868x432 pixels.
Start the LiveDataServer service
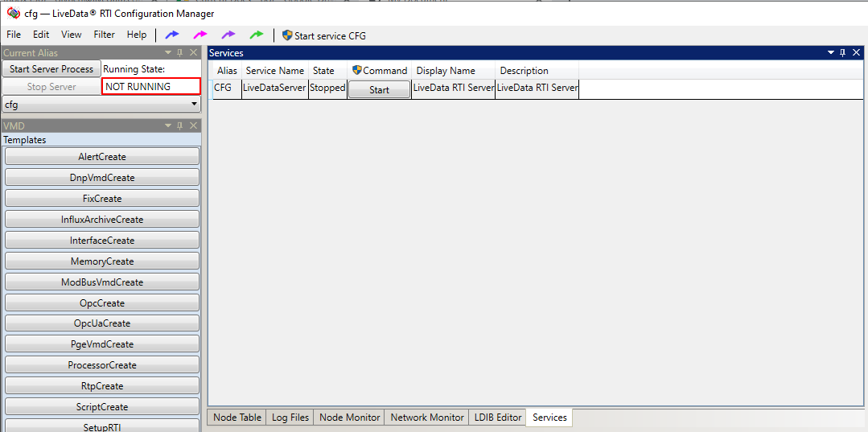tap(379, 90)
